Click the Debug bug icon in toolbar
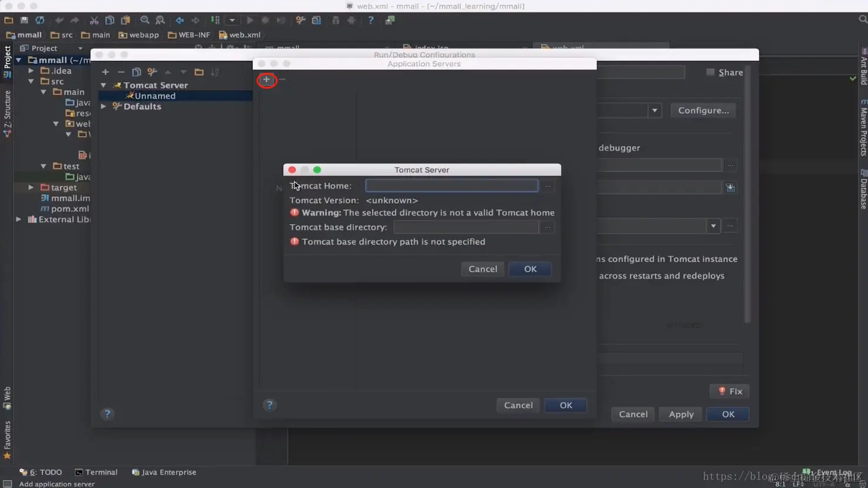Image resolution: width=868 pixels, height=488 pixels. [265, 21]
